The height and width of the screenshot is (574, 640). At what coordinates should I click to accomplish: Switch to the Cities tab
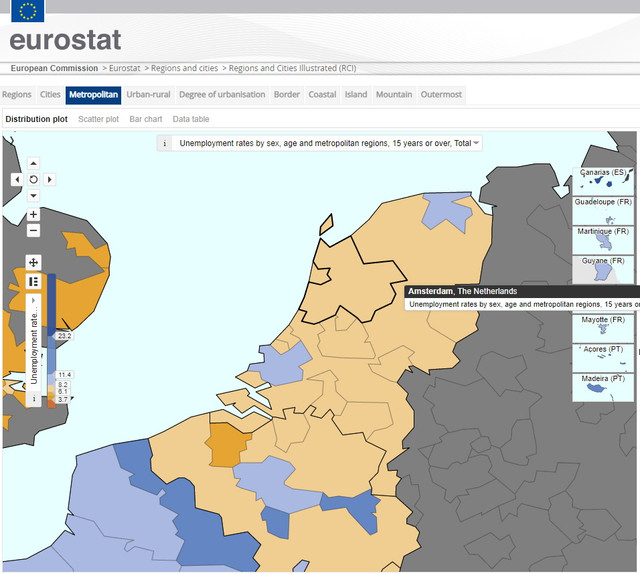[x=50, y=95]
